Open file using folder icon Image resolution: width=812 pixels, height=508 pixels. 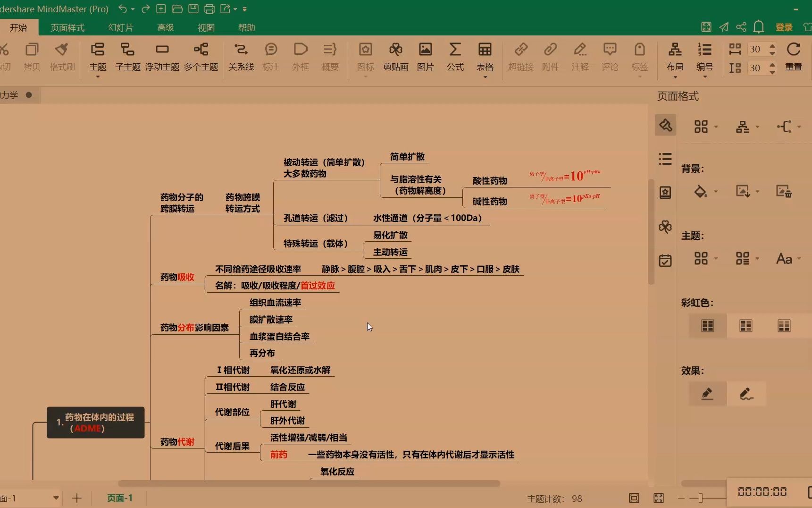point(177,8)
